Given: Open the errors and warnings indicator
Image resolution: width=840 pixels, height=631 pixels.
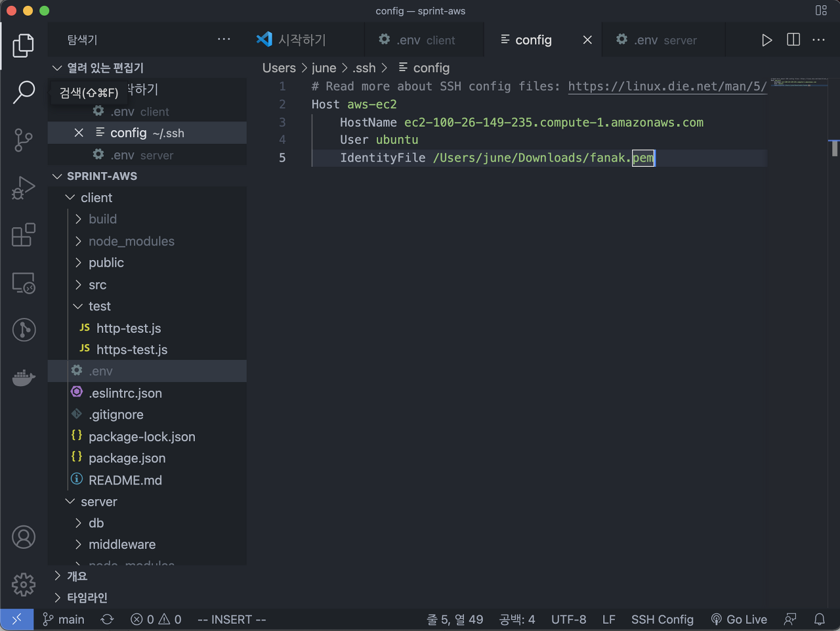Looking at the screenshot, I should [156, 619].
